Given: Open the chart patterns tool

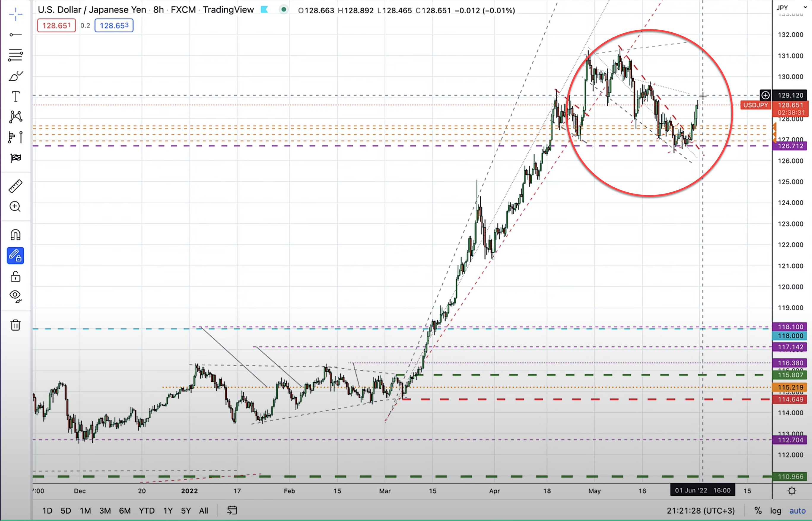Looking at the screenshot, I should 15,117.
